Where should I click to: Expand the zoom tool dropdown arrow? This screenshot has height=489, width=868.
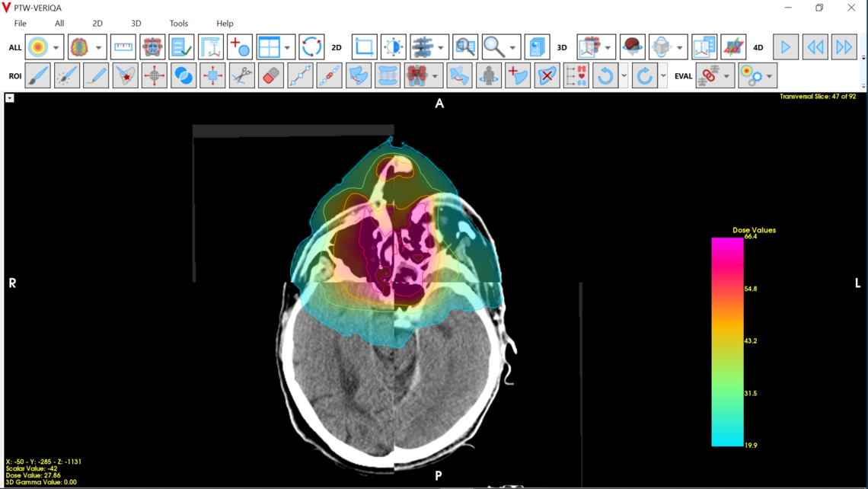coord(514,46)
